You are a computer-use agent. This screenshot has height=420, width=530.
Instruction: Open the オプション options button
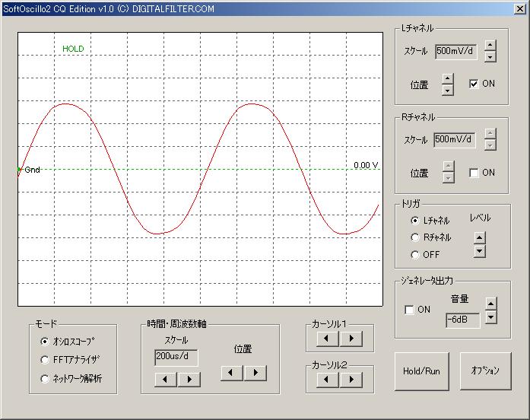point(485,371)
